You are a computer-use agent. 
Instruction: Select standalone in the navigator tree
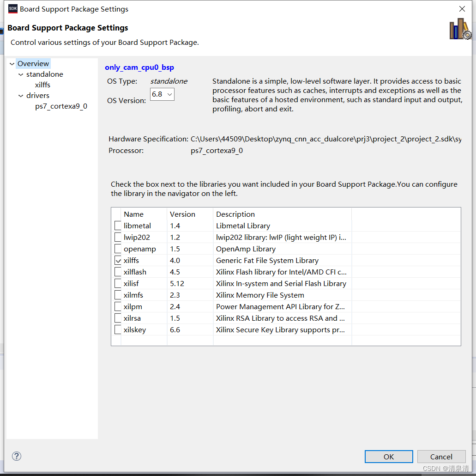tap(45, 74)
